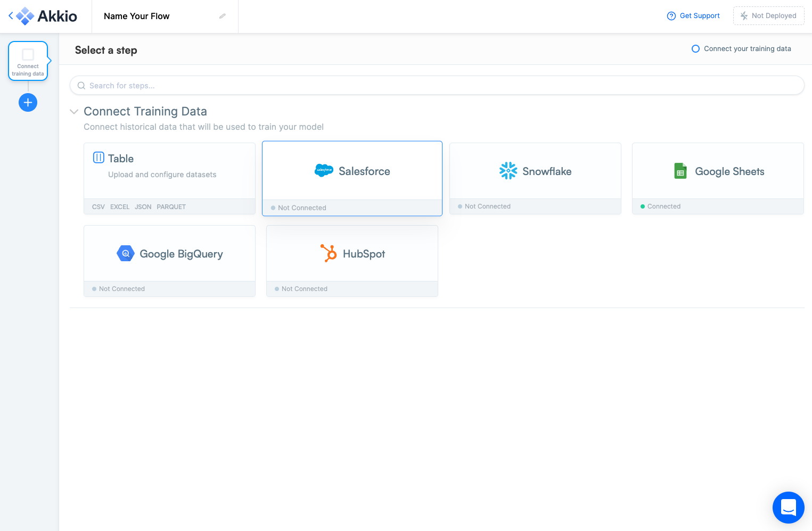Select the Google BigQuery card title

click(181, 254)
